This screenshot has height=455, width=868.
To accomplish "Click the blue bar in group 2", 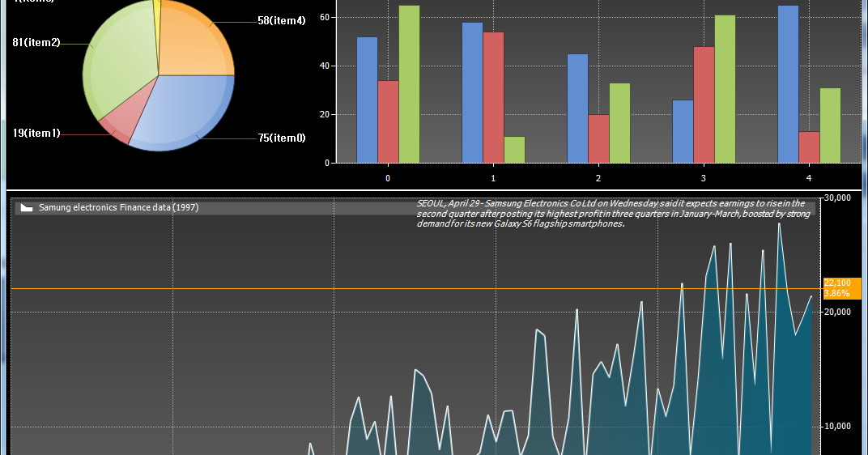I will pos(577,108).
